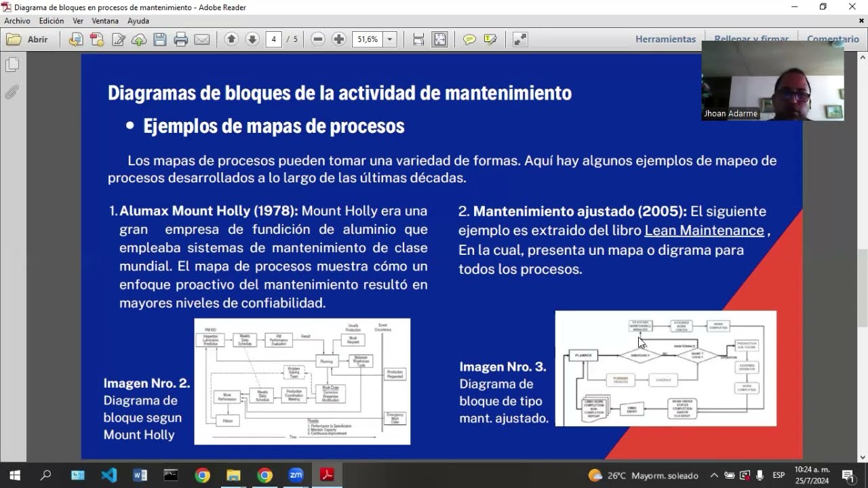Open the taskbar clock and date
The image size is (868, 488).
tap(812, 475)
